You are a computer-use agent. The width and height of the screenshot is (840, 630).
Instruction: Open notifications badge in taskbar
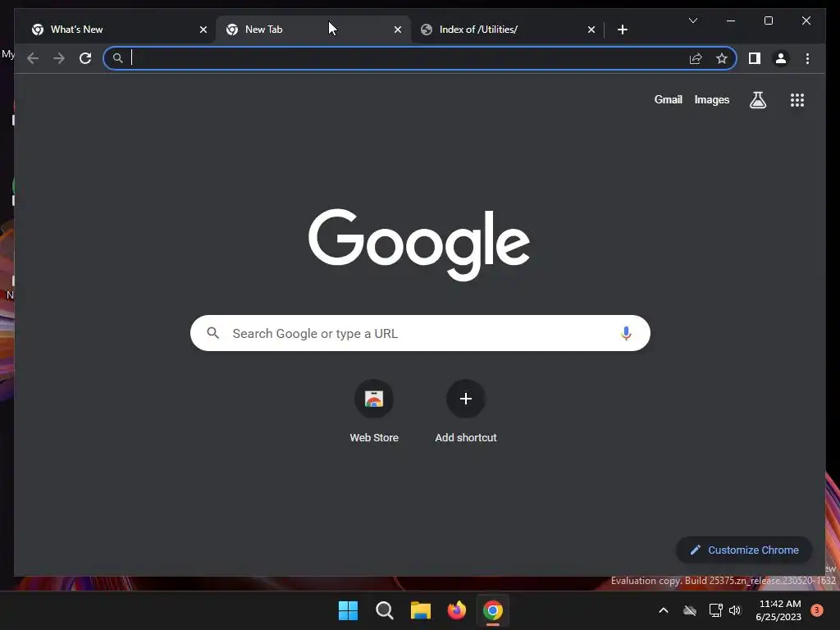click(816, 610)
